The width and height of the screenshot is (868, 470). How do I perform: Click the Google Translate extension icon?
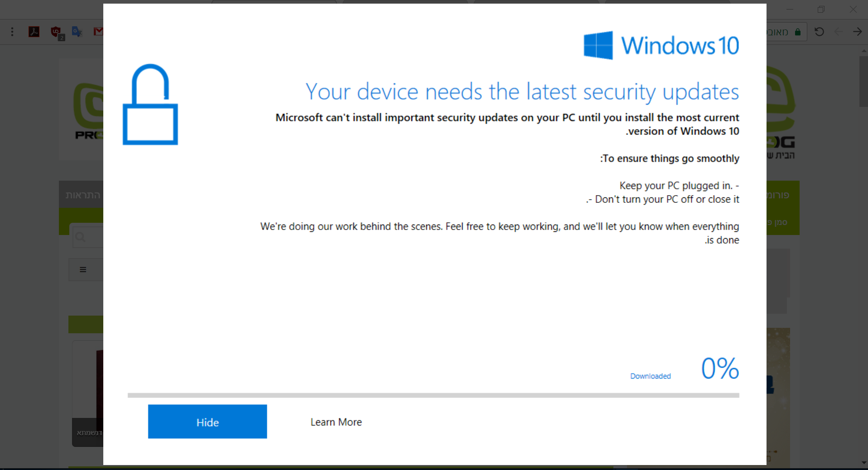77,32
